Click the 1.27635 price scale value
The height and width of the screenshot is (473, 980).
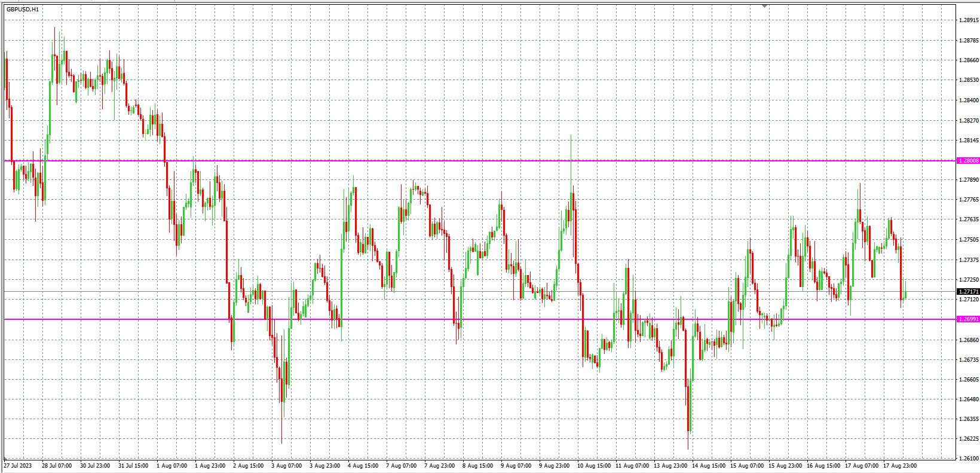[x=968, y=219]
